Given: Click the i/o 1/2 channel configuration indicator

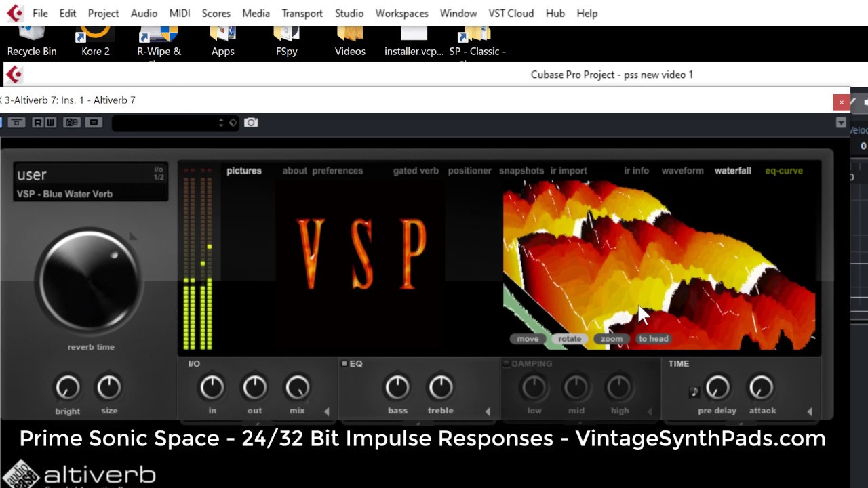Looking at the screenshot, I should pyautogui.click(x=159, y=174).
